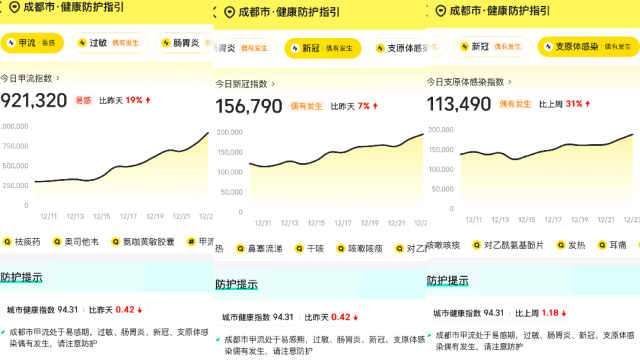The height and width of the screenshot is (360, 640).
Task: Tap the 干咳 search tag
Action: (310, 248)
